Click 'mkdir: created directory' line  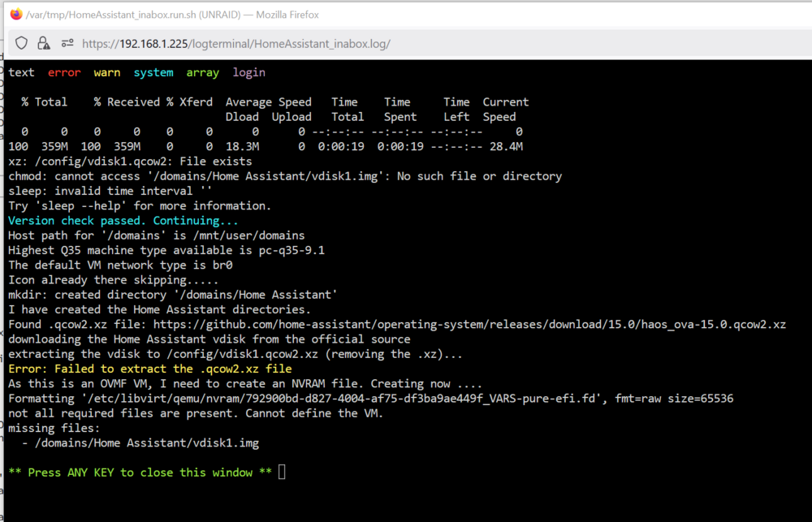point(173,295)
